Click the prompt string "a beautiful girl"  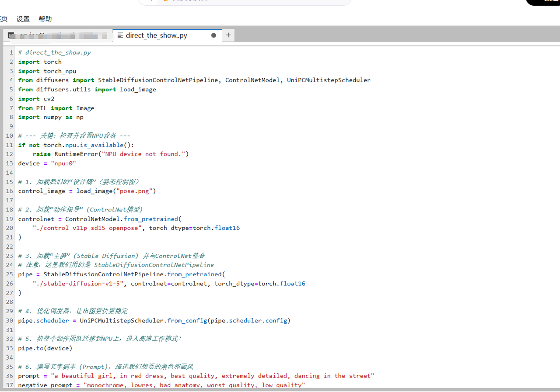tap(83, 376)
